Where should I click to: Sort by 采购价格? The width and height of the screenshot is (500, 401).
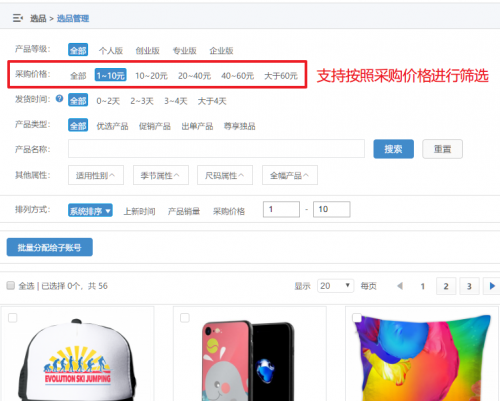point(229,211)
